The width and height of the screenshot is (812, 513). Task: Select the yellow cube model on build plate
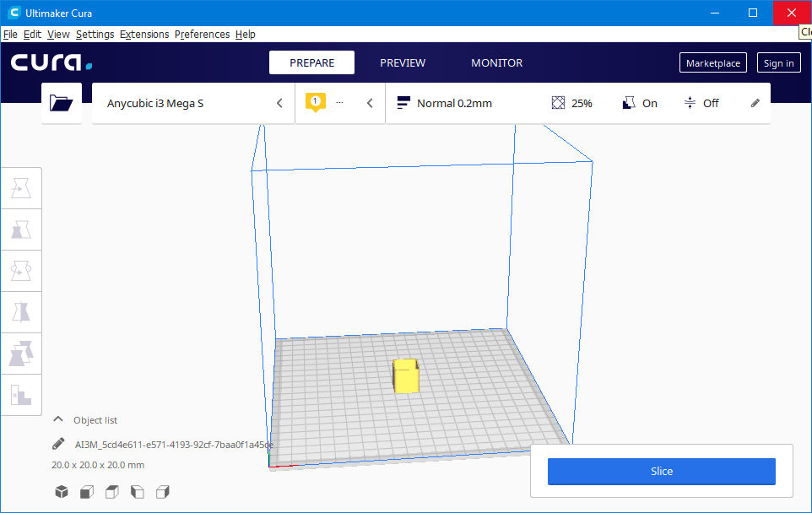tap(405, 375)
